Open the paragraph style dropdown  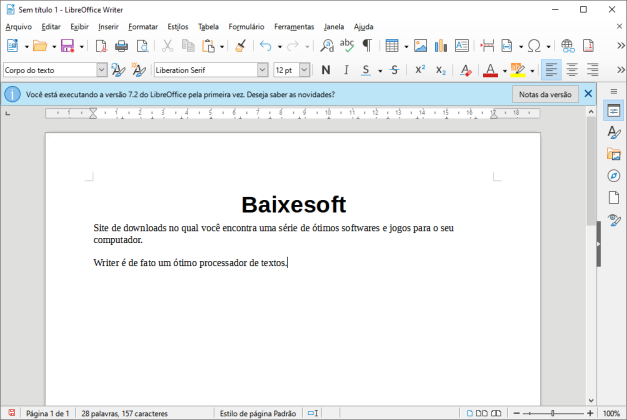pos(102,70)
